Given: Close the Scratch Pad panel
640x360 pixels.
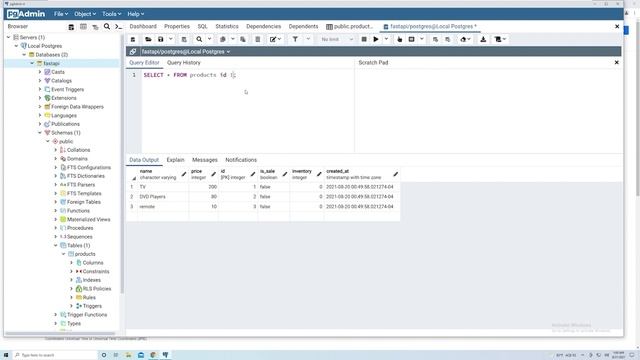Looking at the screenshot, I should tap(616, 62).
